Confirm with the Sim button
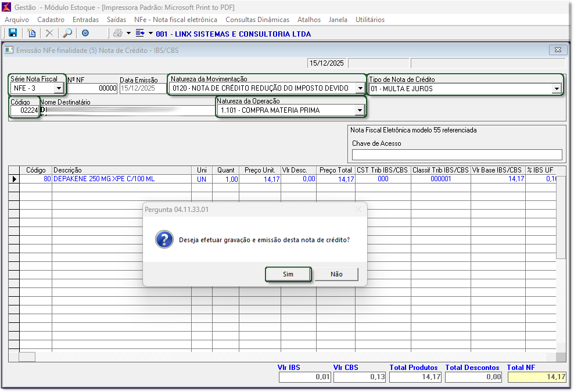The image size is (574, 392). pyautogui.click(x=288, y=274)
